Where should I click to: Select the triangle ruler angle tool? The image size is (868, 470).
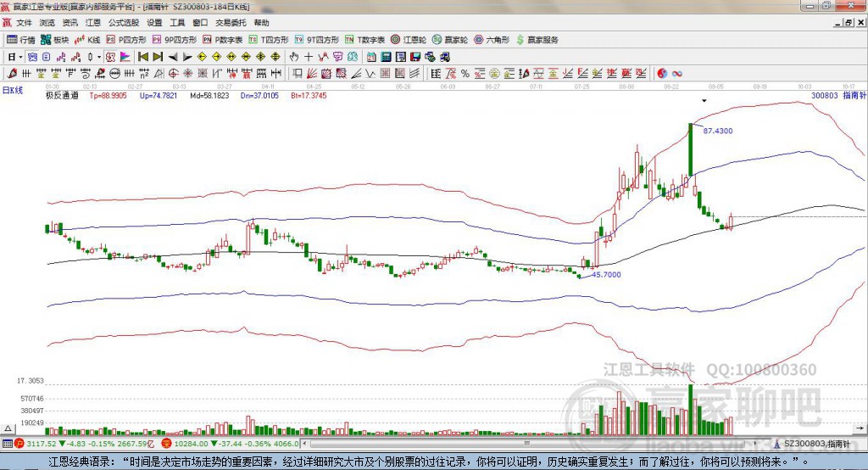click(x=159, y=73)
